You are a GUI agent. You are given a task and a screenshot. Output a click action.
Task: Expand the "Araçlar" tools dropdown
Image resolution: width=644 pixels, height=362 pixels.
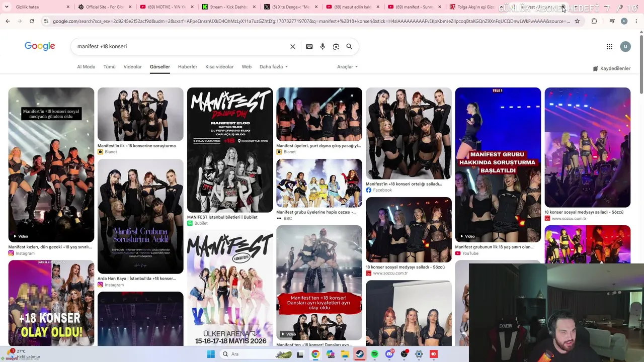pyautogui.click(x=347, y=67)
